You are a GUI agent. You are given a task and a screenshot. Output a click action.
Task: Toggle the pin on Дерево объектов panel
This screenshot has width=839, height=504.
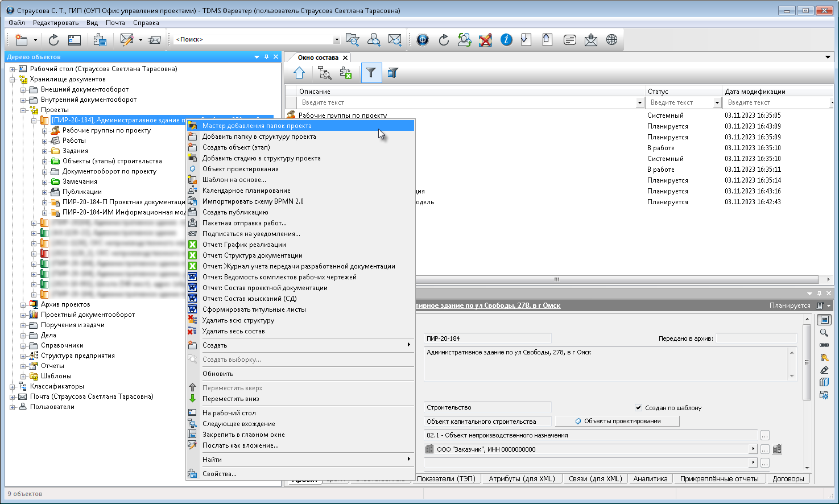click(x=266, y=57)
